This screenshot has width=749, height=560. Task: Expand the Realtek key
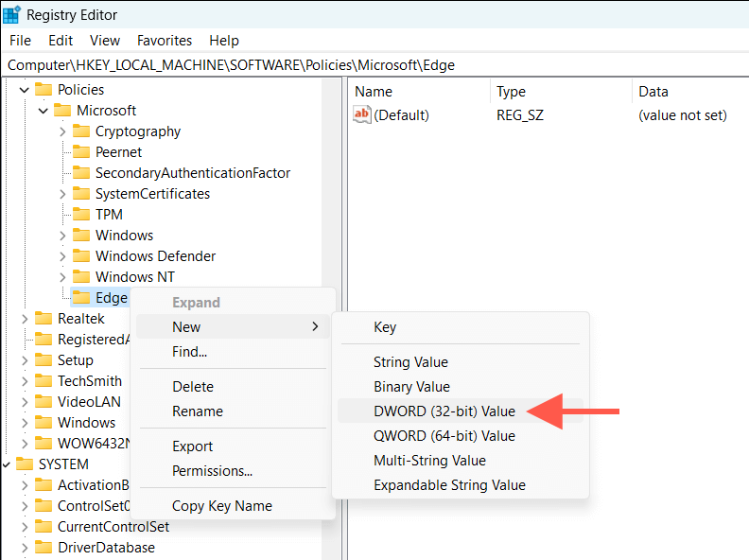coord(25,319)
